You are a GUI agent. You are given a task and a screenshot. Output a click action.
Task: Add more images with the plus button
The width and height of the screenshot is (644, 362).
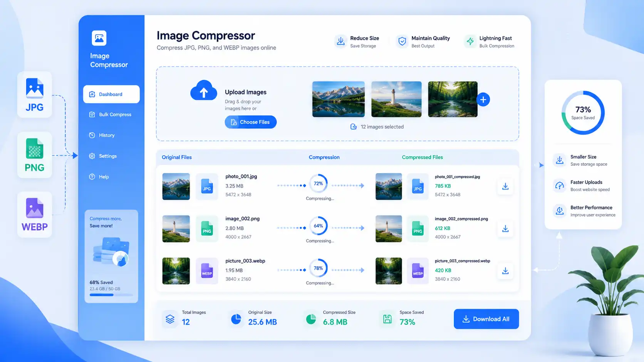(483, 100)
